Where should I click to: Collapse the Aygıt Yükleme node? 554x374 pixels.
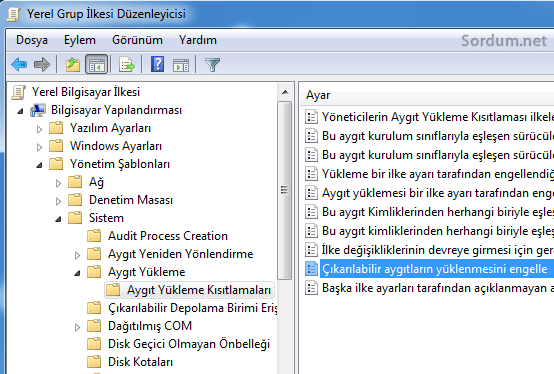78,273
